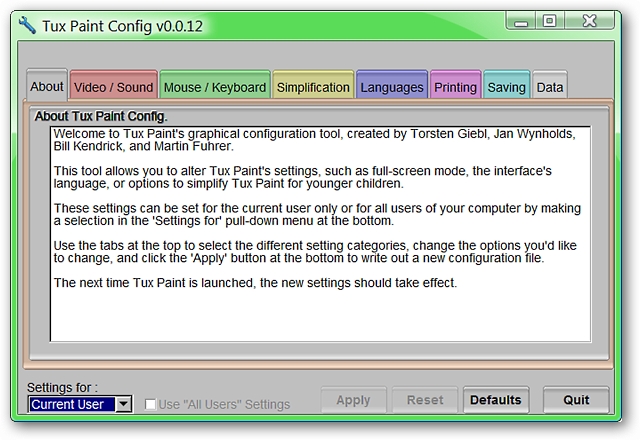Enable Use "All Users" Settings checkbox
Image resolution: width=640 pixels, height=440 pixels.
tap(150, 404)
